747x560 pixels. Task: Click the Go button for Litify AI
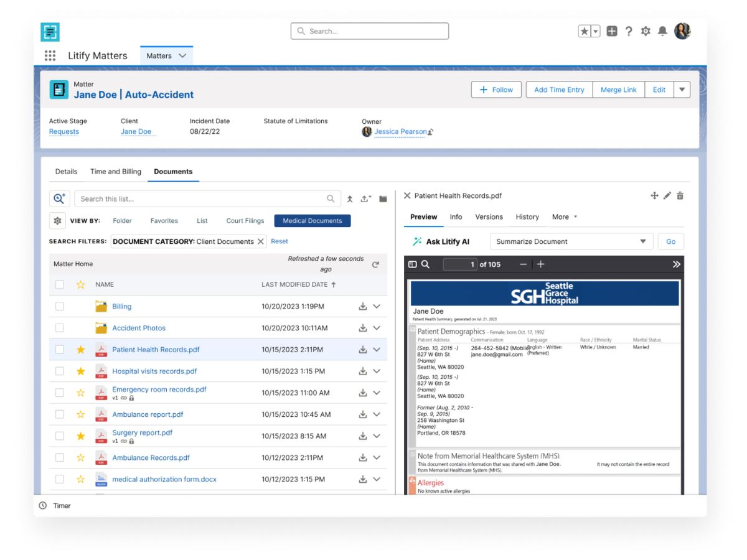click(671, 241)
